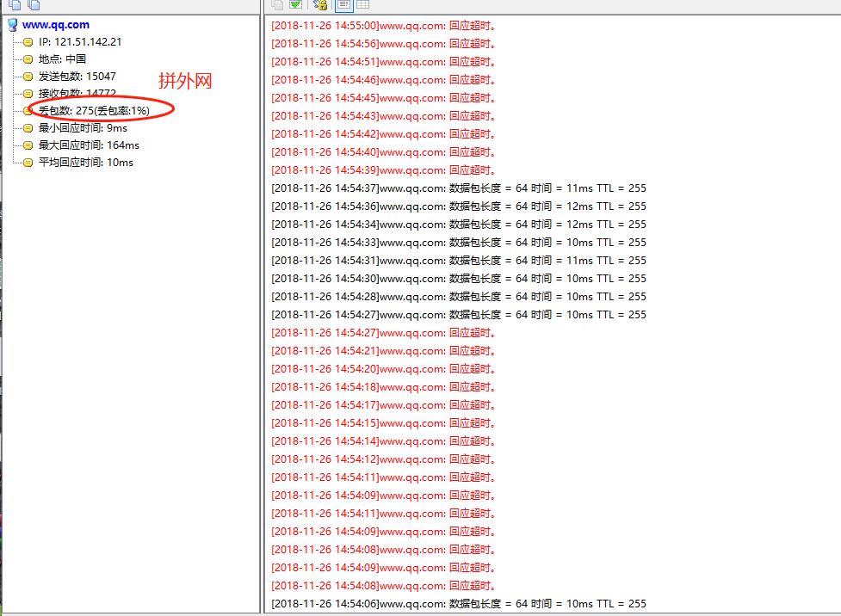Click the second copy-all icon in the left toolbar
Image resolution: width=841 pixels, height=616 pixels.
(x=34, y=5)
